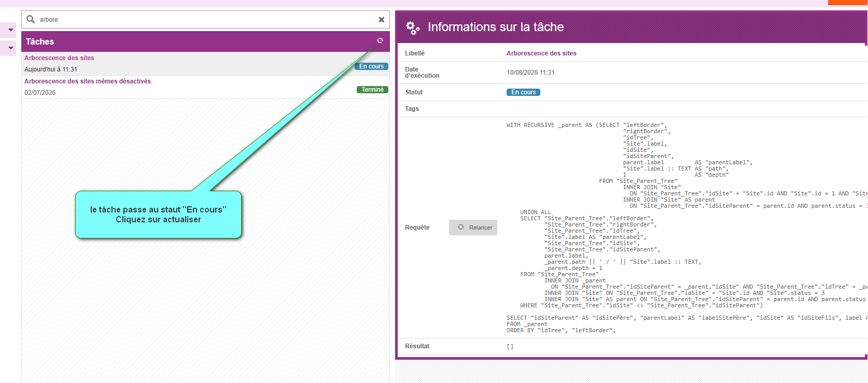
Task: Click the Relancer button
Action: click(x=473, y=228)
